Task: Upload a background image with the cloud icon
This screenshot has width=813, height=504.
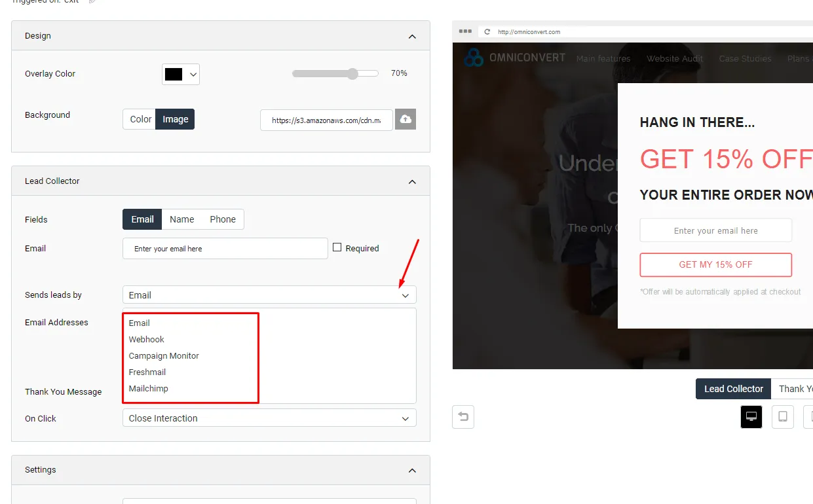Action: [406, 119]
